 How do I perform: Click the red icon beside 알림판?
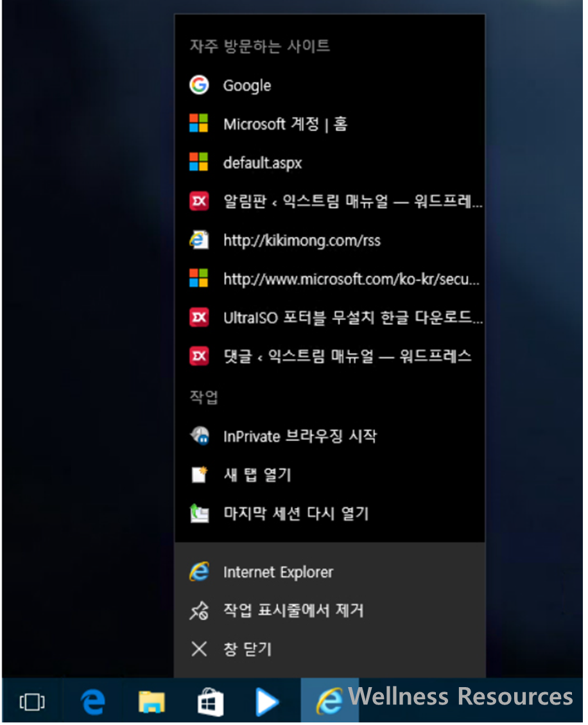point(199,201)
